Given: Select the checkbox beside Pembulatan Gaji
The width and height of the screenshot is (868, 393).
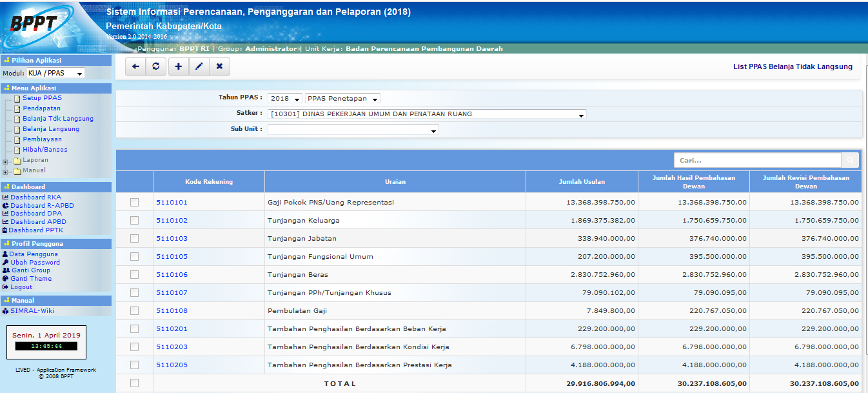Looking at the screenshot, I should (x=134, y=311).
